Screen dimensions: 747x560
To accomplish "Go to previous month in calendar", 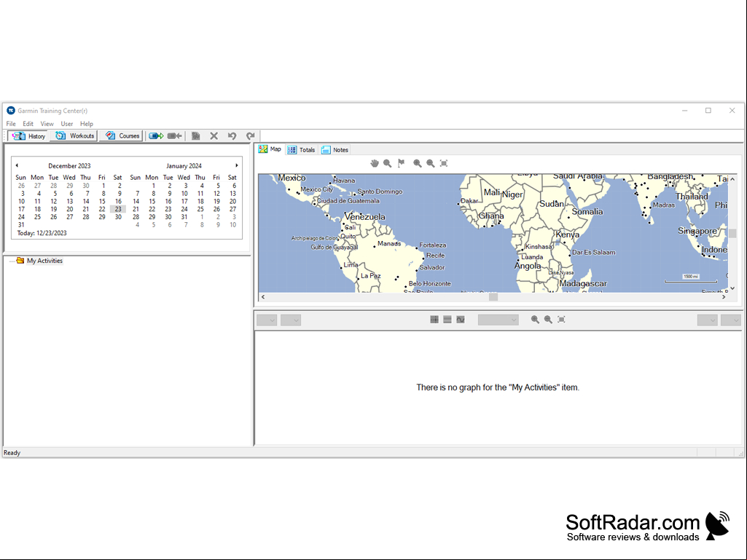I will click(17, 165).
